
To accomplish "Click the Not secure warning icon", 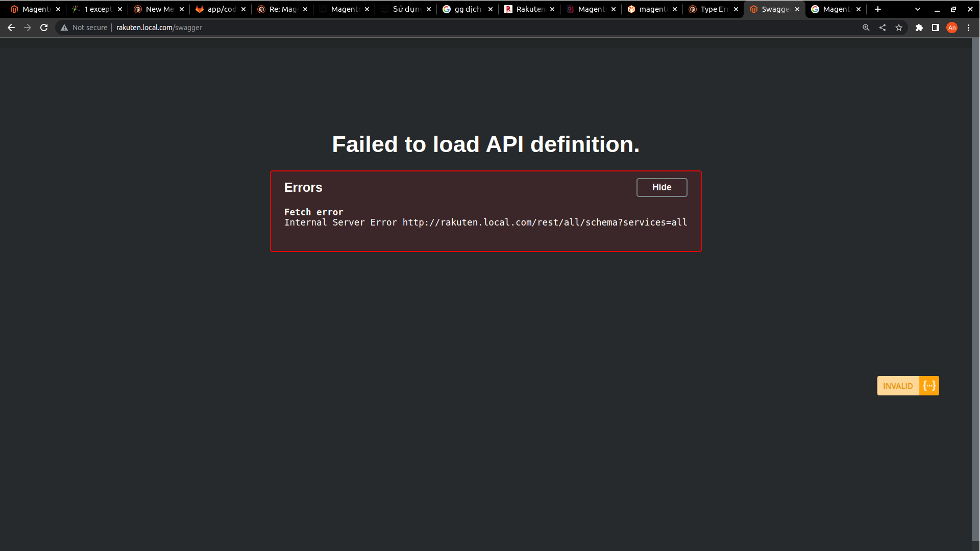I will [64, 28].
